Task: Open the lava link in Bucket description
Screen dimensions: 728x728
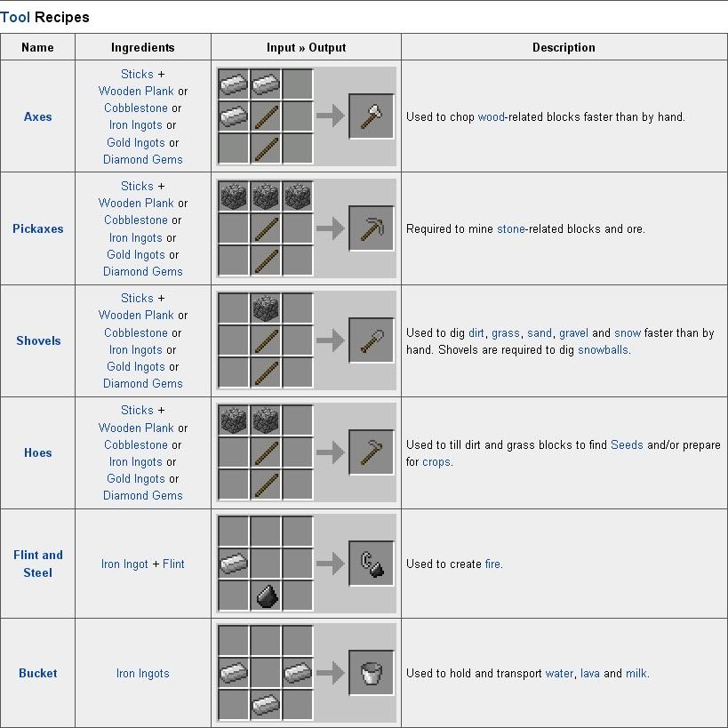Action: 589,673
